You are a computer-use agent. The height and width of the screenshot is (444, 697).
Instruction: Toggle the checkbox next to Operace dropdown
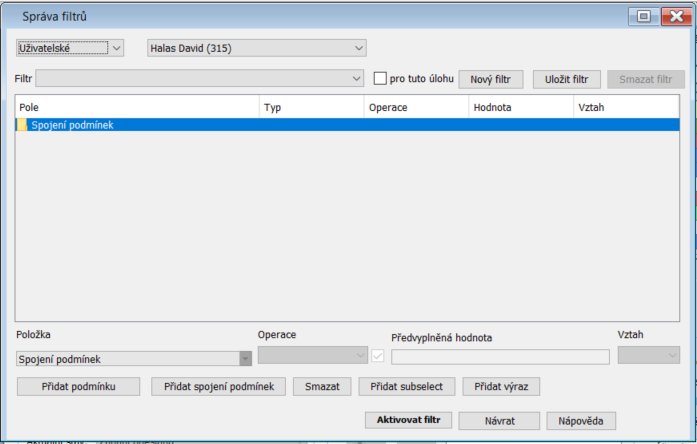tap(377, 355)
